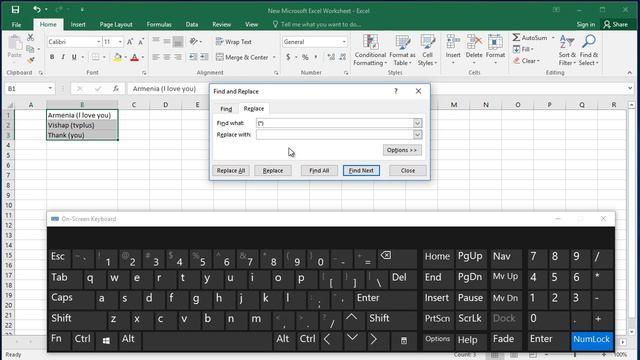Click the Format cells icon
This screenshot has width=640, height=360.
495,41
